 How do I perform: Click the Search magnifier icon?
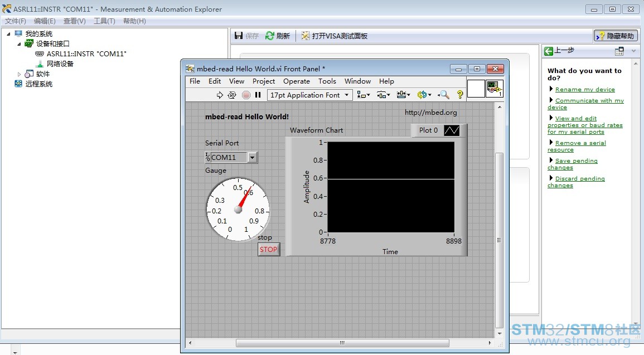(444, 95)
